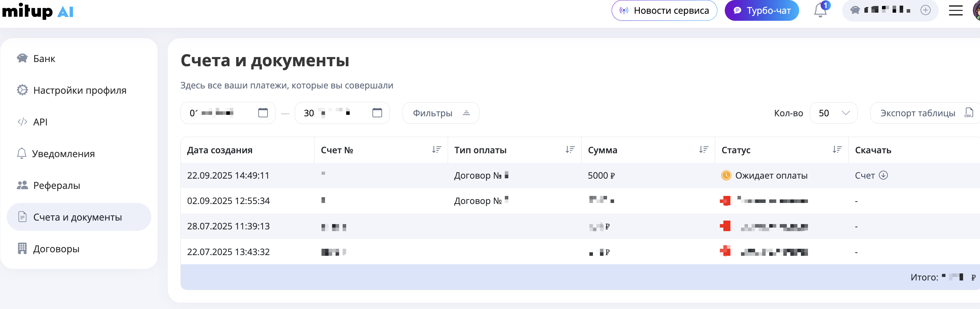Click the code brackets icon next to API
This screenshot has width=980, height=309.
[x=23, y=122]
